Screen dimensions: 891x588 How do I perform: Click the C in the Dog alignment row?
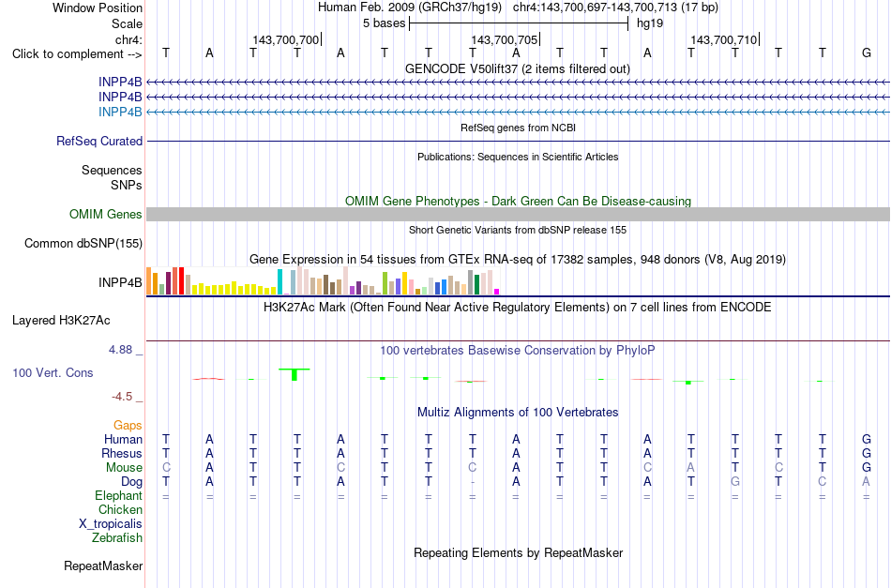(x=822, y=482)
